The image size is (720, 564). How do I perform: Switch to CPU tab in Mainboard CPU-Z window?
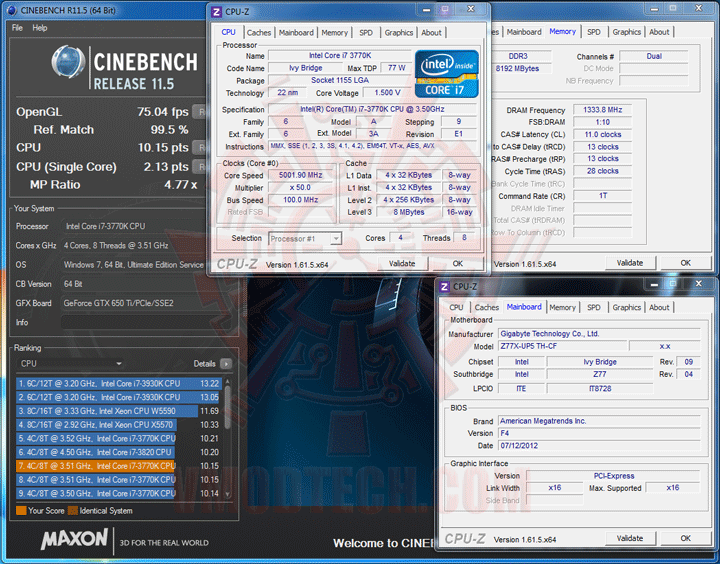tap(456, 308)
